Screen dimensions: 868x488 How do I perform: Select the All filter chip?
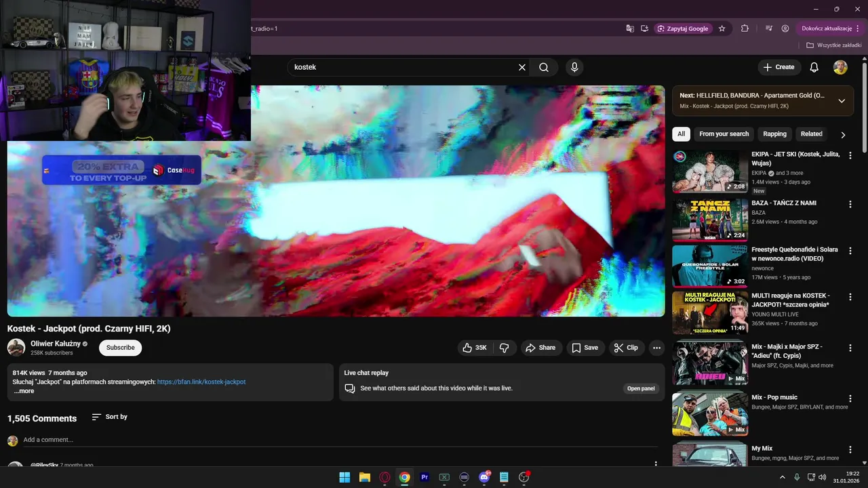click(x=681, y=134)
